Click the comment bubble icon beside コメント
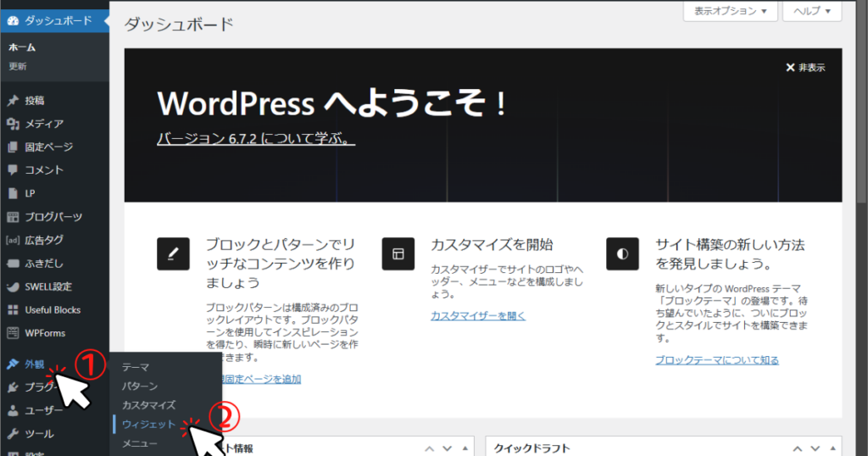 13,170
